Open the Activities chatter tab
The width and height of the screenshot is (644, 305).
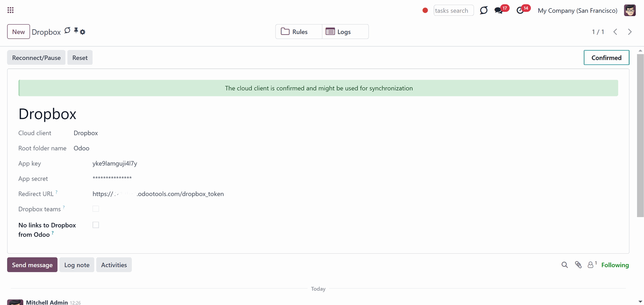[114, 265]
